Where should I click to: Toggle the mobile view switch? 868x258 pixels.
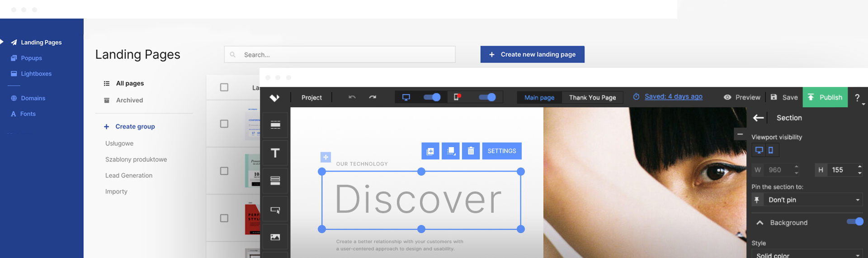pyautogui.click(x=487, y=97)
